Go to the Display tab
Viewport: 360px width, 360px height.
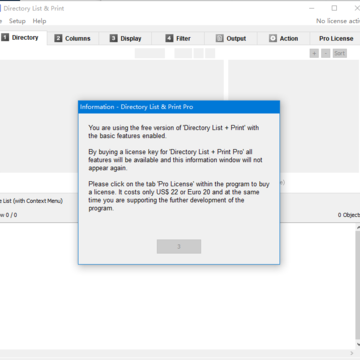pos(125,38)
